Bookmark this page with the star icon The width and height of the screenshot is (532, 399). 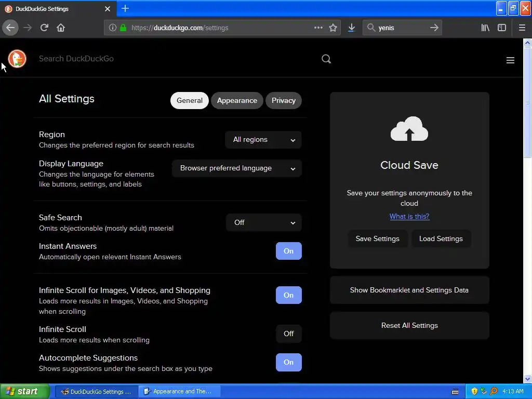click(x=333, y=28)
